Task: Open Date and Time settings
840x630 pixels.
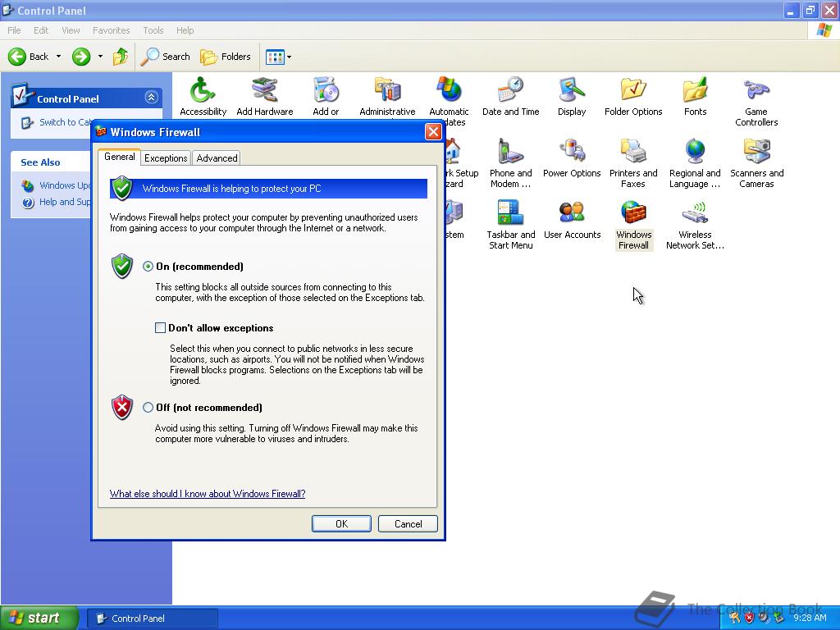Action: coord(510,90)
